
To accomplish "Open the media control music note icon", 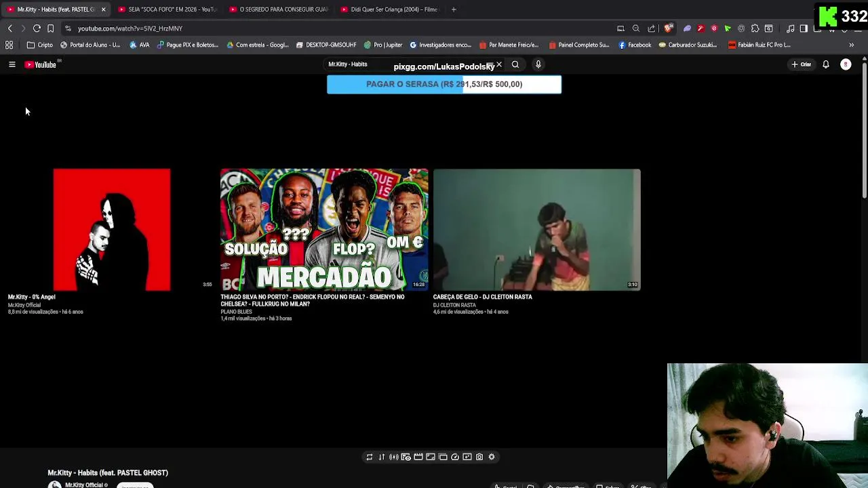I will 791,28.
